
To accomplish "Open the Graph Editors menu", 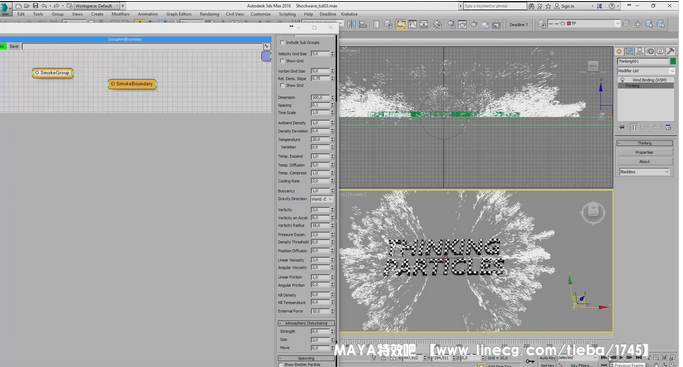I will [x=179, y=14].
